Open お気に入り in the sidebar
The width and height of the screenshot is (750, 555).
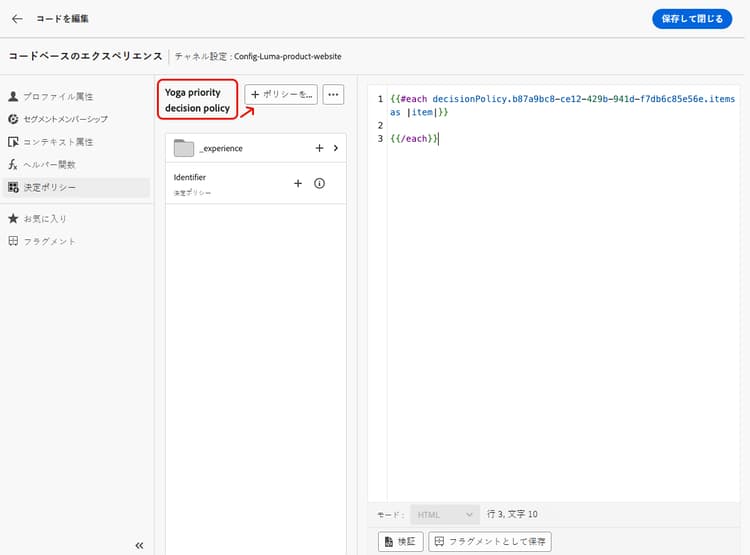pos(45,219)
